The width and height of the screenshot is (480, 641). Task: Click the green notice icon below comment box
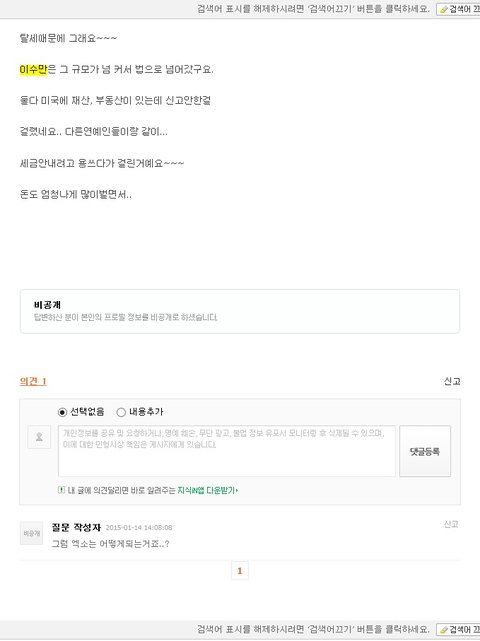pos(61,489)
